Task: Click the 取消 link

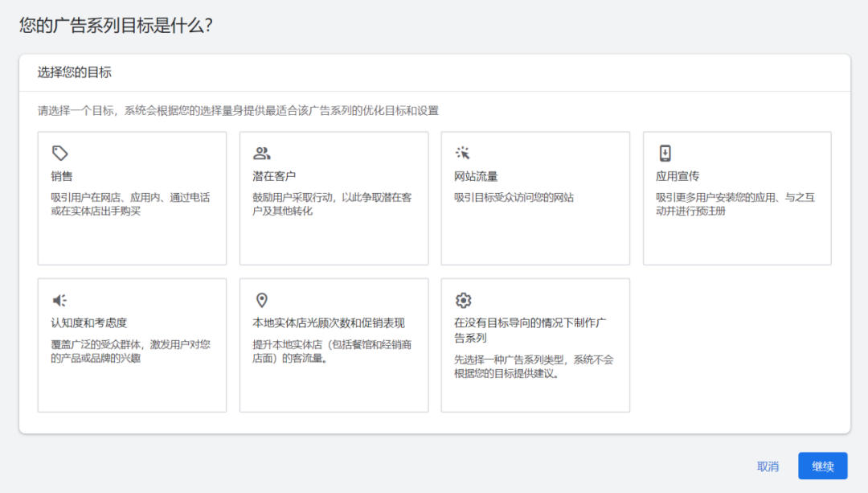Action: click(x=768, y=467)
